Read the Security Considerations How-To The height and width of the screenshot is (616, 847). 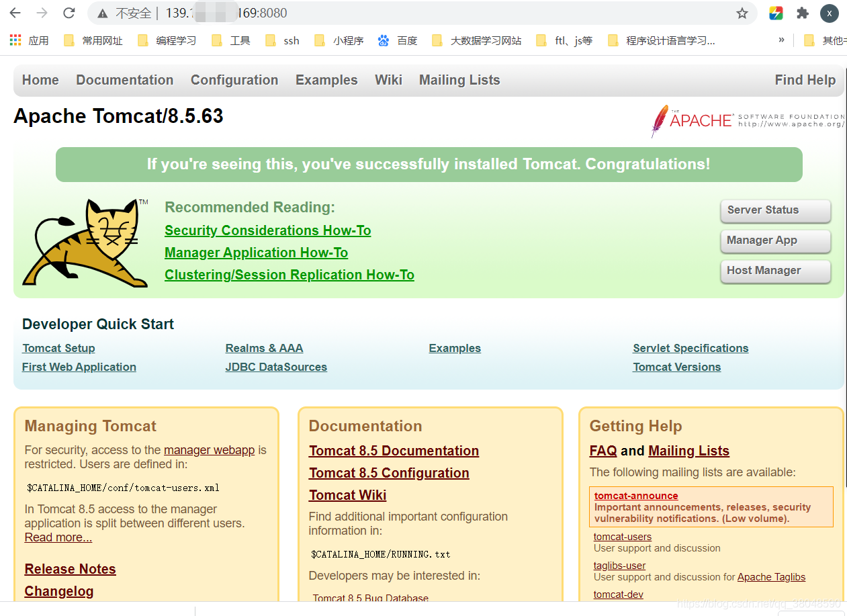268,230
